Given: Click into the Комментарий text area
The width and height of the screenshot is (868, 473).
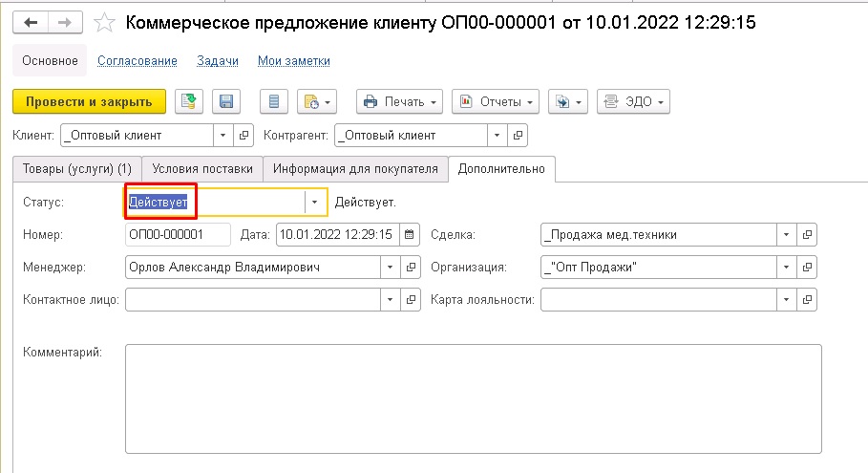Looking at the screenshot, I should pos(474,398).
